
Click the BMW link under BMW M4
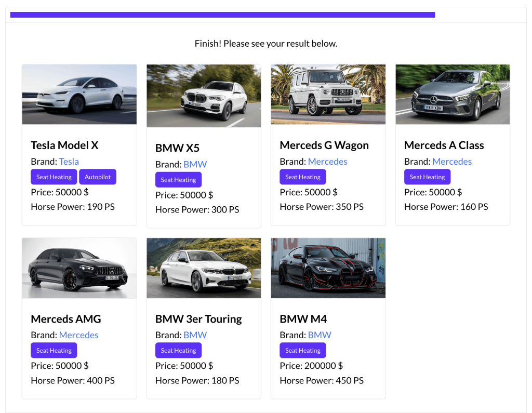click(x=320, y=335)
